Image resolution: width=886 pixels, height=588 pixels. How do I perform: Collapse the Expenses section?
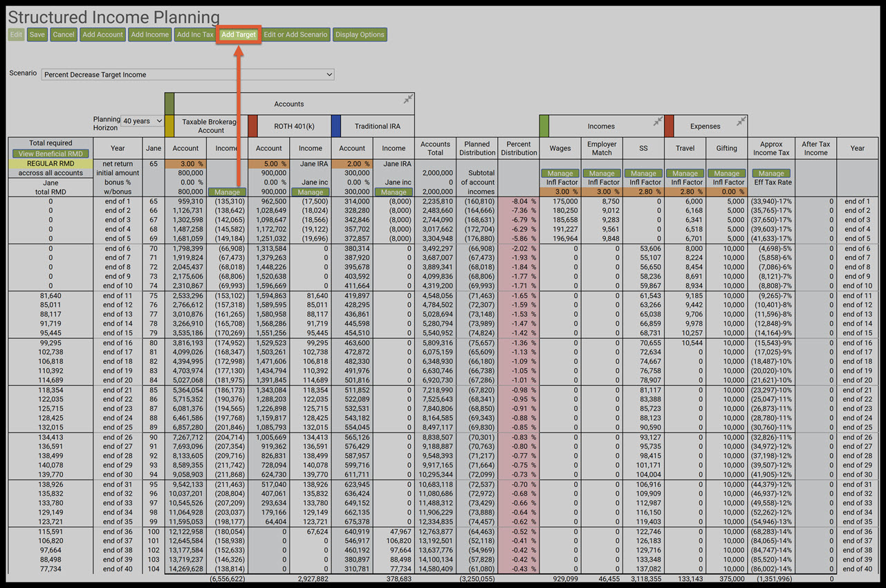(x=741, y=122)
